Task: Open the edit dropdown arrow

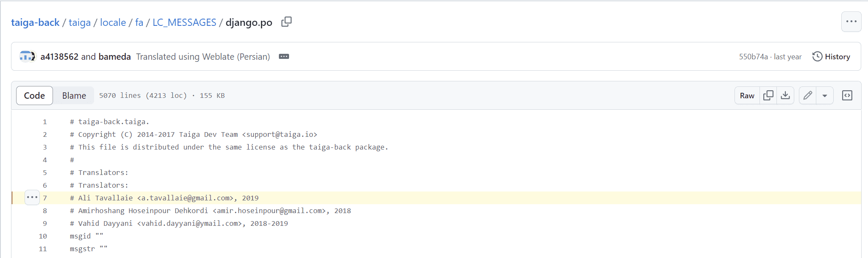Action: click(824, 95)
